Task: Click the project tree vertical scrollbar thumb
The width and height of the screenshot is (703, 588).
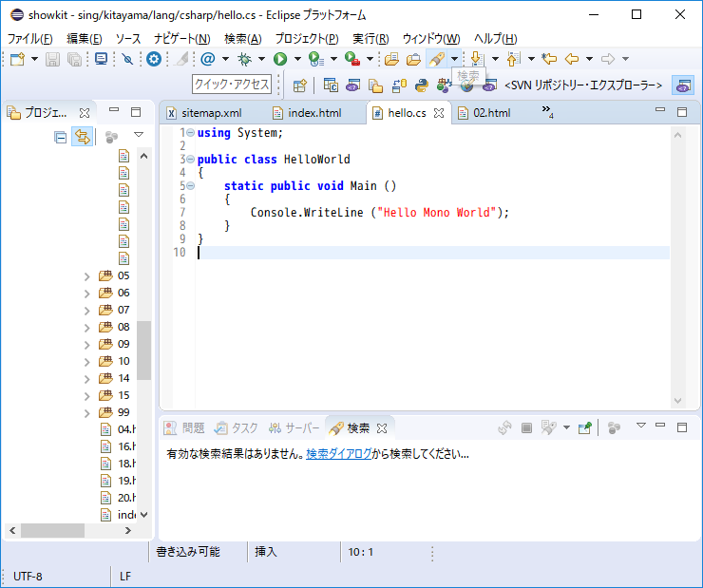Action: click(x=143, y=351)
